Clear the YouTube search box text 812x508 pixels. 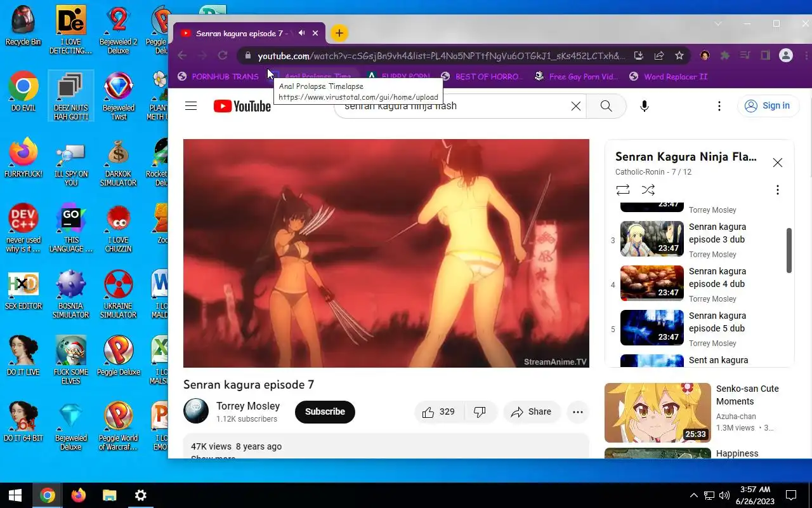[575, 106]
